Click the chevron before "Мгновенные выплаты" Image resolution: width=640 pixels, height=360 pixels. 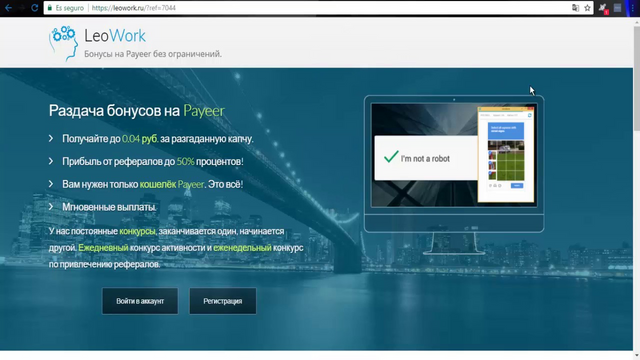(x=51, y=207)
